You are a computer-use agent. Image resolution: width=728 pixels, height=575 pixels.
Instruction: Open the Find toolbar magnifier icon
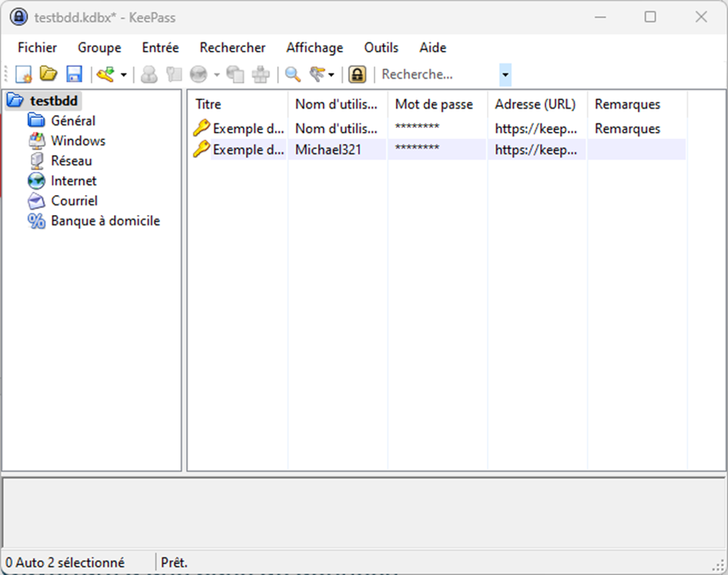click(291, 74)
